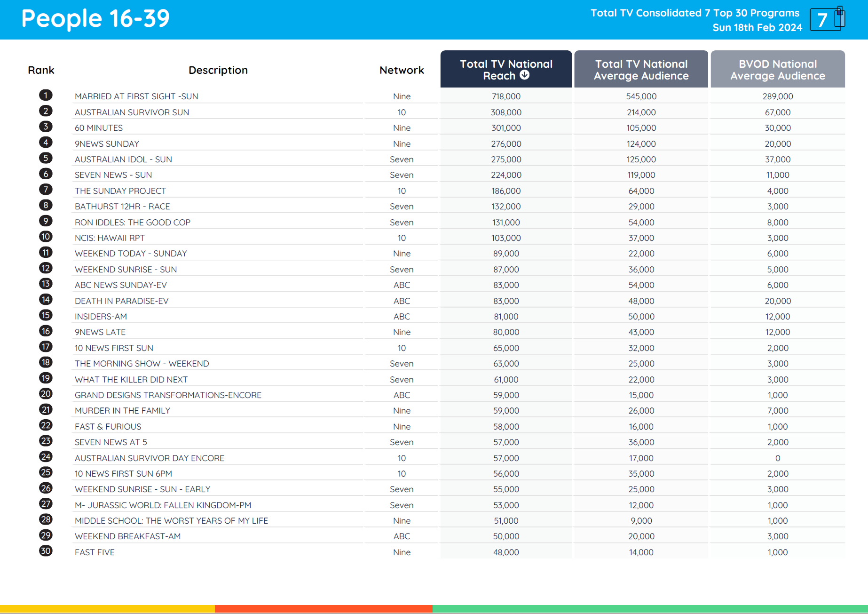The width and height of the screenshot is (868, 614).
Task: Click the Seven Network TV-and-mobile logo
Action: [828, 19]
